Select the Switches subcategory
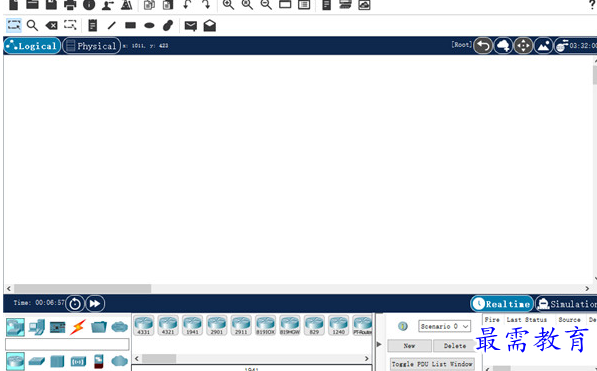Viewport: 597px width, 371px height. [x=37, y=361]
